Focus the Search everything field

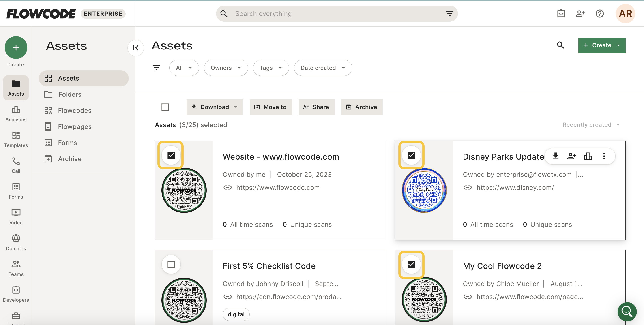click(337, 13)
